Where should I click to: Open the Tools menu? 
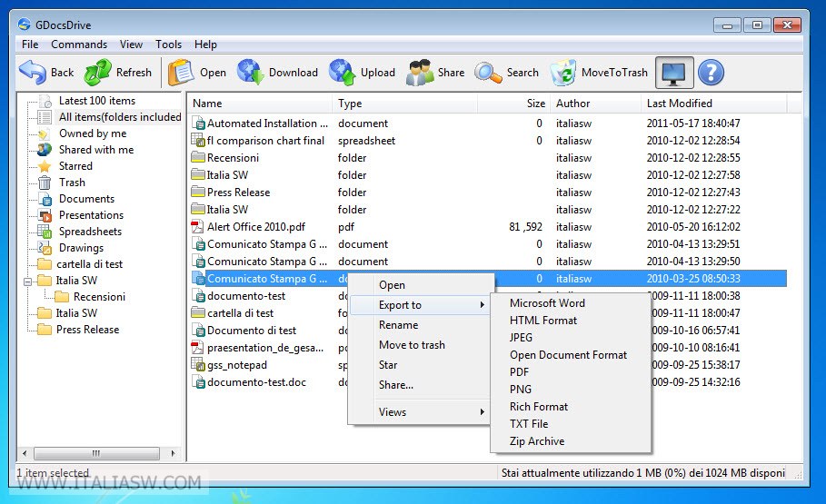(169, 44)
